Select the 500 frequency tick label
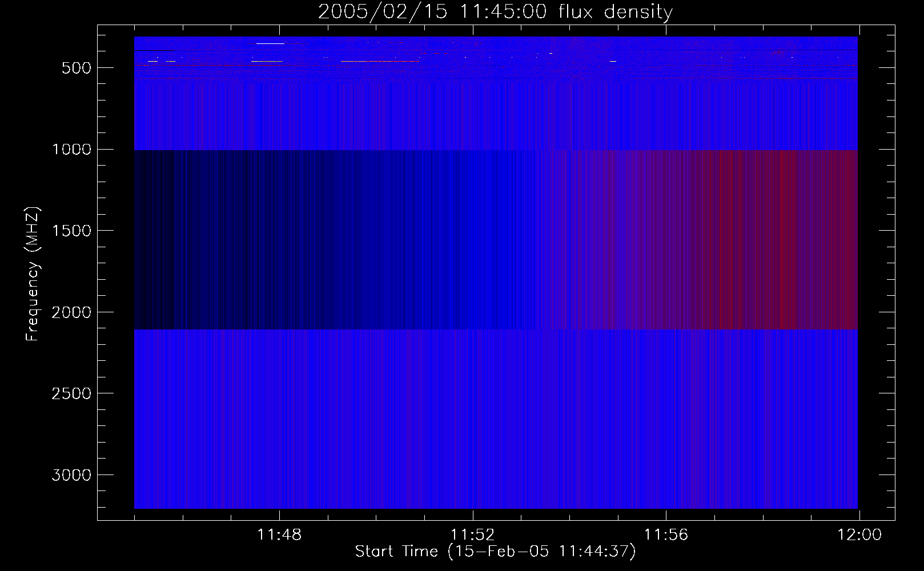 click(77, 68)
